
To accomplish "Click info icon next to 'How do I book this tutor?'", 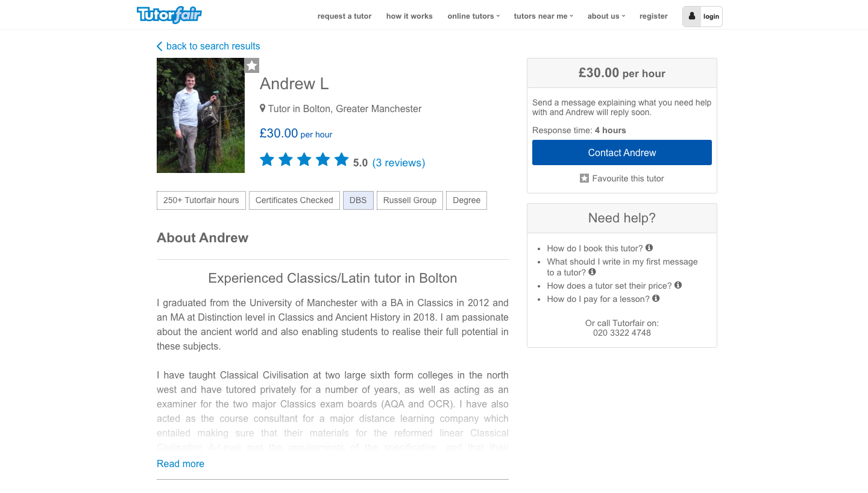I will click(x=649, y=248).
